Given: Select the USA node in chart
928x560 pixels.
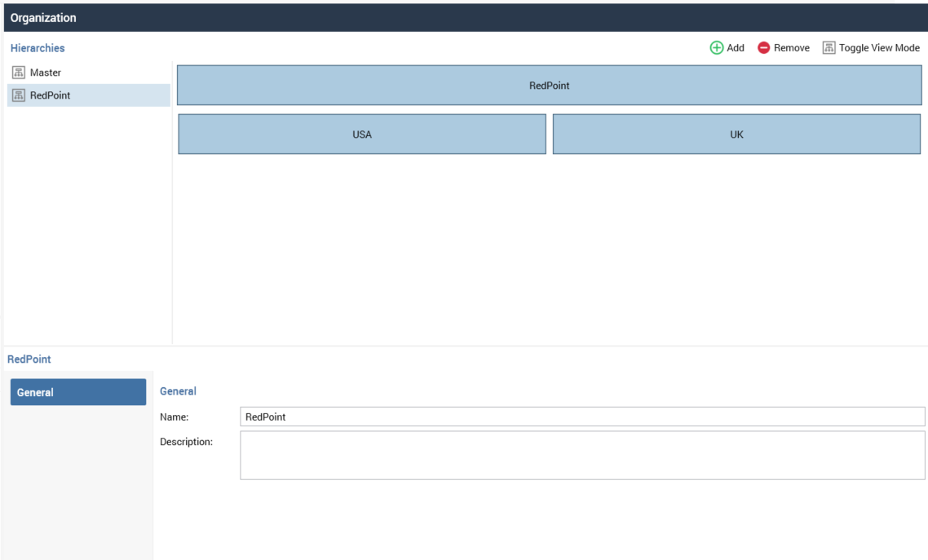Looking at the screenshot, I should 362,134.
